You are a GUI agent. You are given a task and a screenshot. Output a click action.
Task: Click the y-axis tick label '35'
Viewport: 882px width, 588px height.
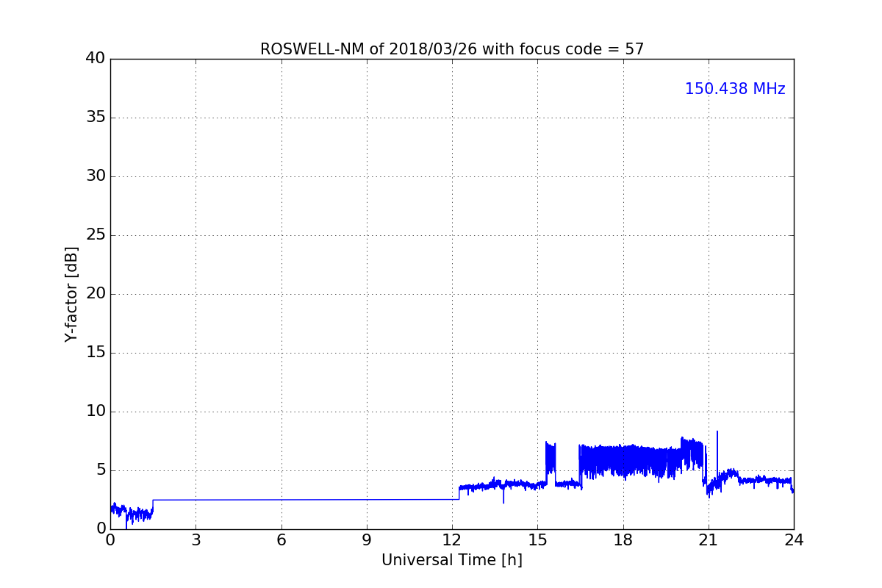(96, 118)
